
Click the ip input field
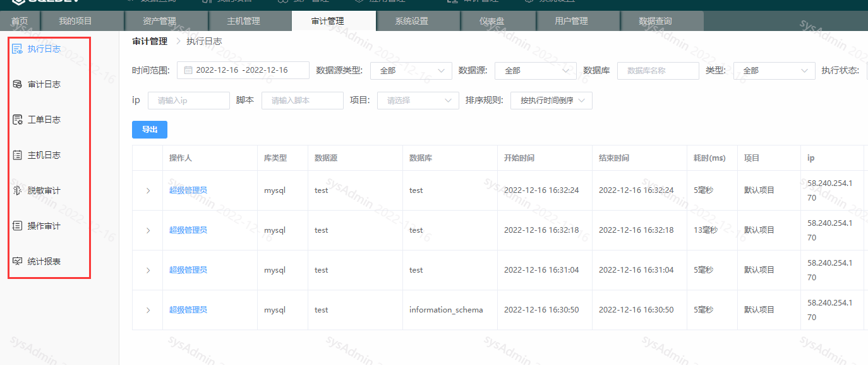click(189, 100)
